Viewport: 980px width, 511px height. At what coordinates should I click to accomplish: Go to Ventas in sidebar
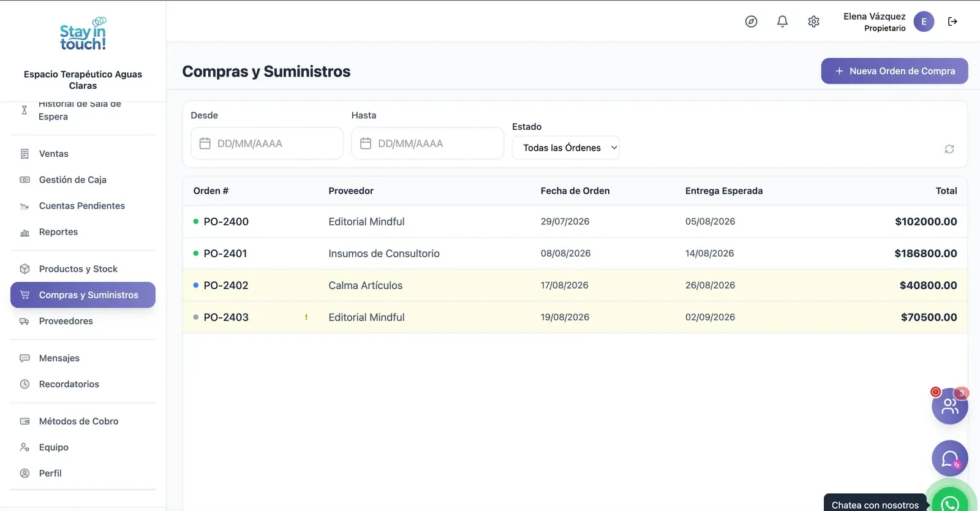tap(83, 154)
